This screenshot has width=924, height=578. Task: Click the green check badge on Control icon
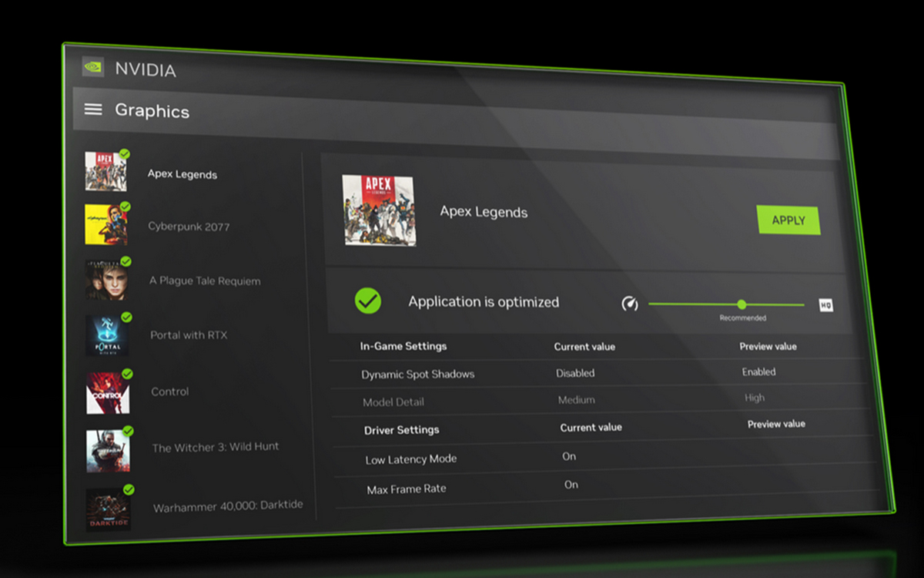[x=127, y=374]
